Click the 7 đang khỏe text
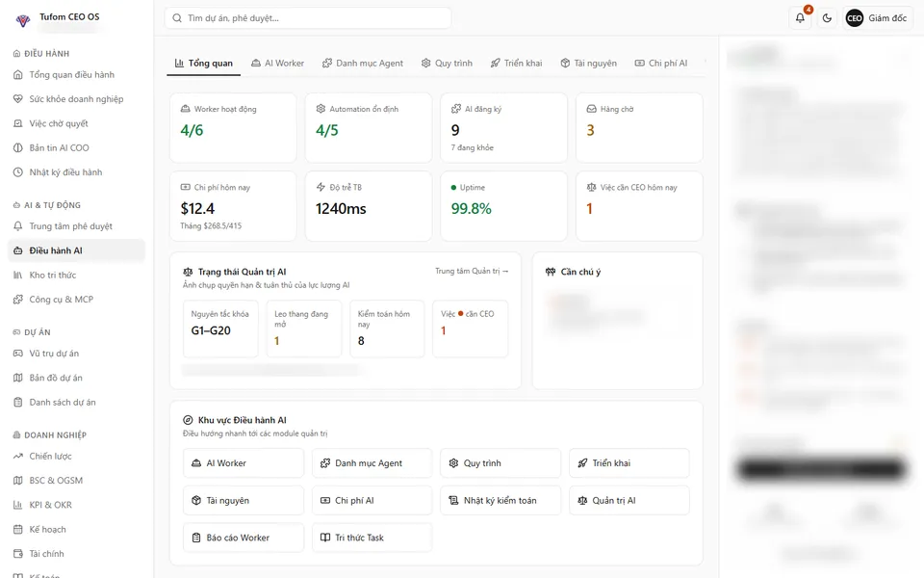This screenshot has height=578, width=924. [x=472, y=147]
